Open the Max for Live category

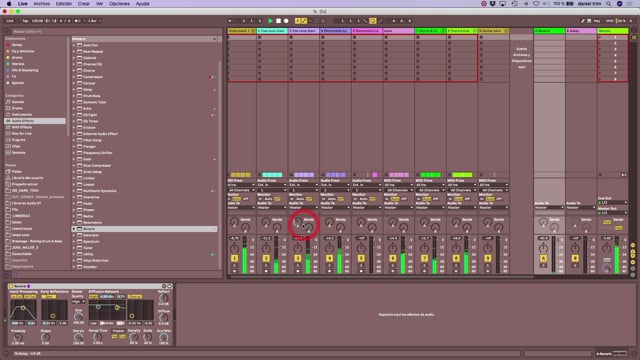click(x=22, y=133)
